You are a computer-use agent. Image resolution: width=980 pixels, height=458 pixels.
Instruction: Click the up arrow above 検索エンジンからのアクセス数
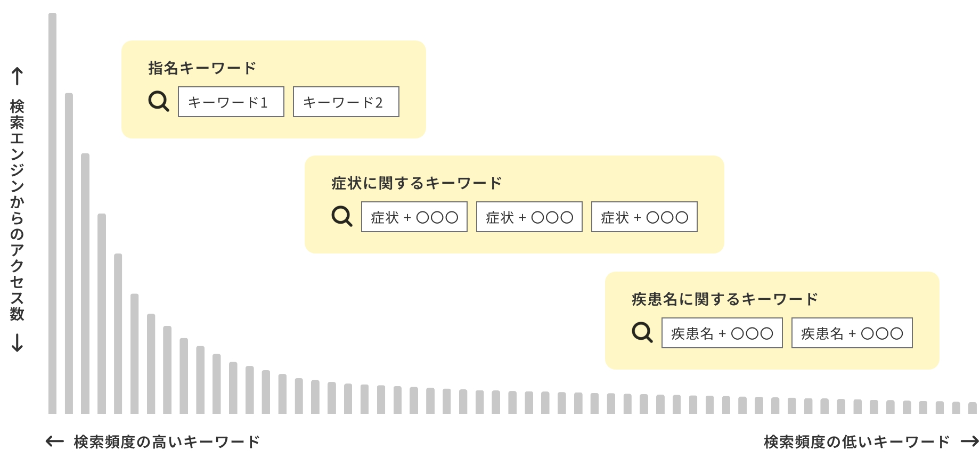17,76
